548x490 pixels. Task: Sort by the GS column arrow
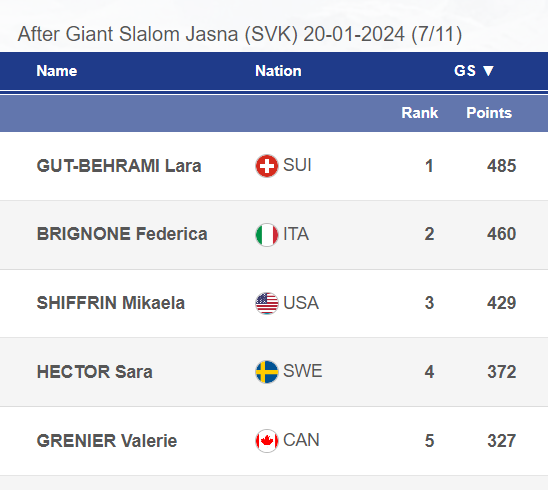(488, 71)
